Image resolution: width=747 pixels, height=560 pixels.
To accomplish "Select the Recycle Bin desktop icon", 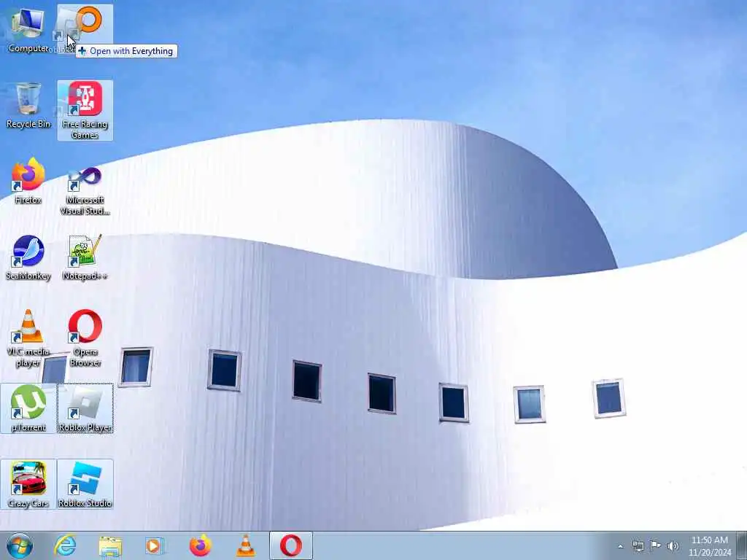I will pyautogui.click(x=28, y=106).
